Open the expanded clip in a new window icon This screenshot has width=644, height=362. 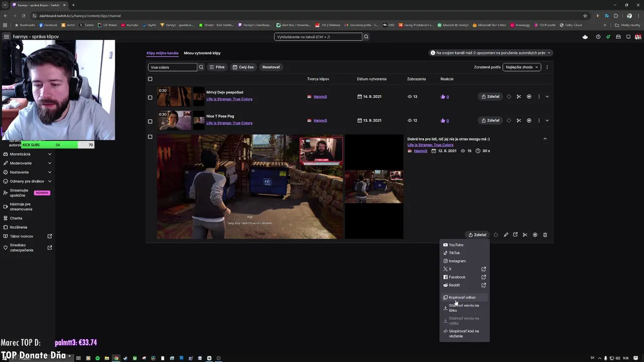pos(515,235)
